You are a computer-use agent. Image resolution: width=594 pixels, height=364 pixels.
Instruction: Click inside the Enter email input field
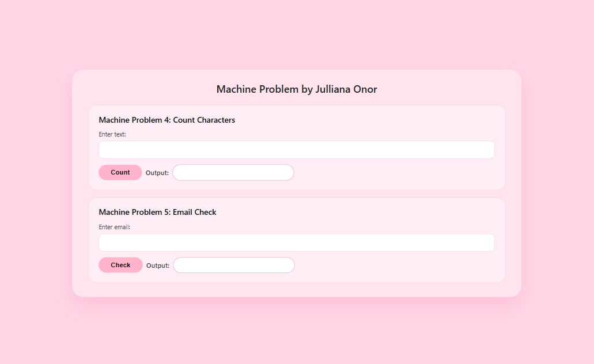296,242
